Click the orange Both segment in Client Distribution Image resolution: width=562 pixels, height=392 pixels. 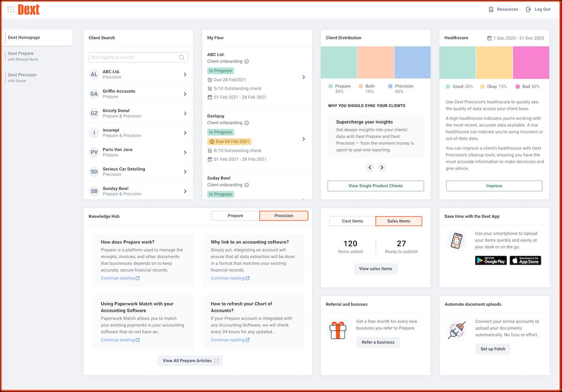(x=376, y=62)
